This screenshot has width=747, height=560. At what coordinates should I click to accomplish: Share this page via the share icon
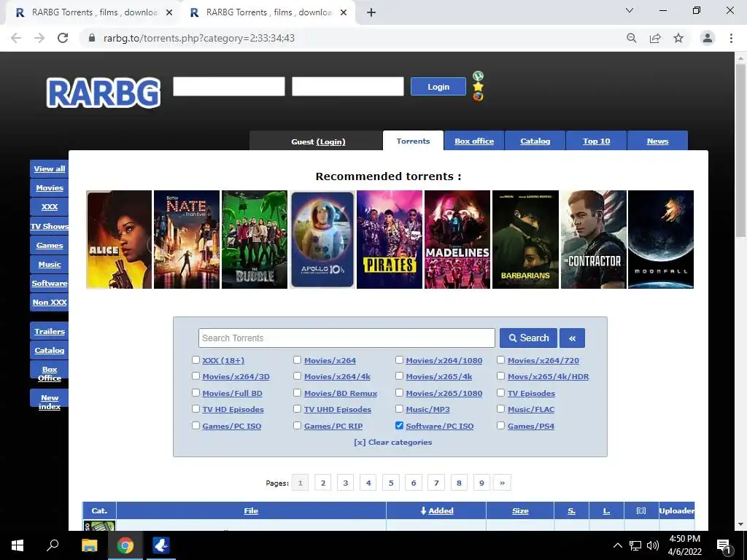(655, 38)
